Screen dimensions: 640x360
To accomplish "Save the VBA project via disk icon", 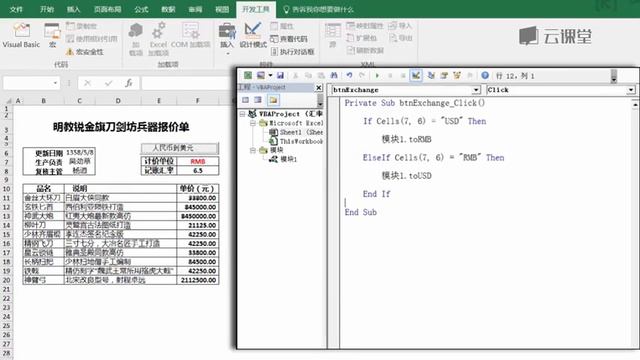I will (280, 76).
